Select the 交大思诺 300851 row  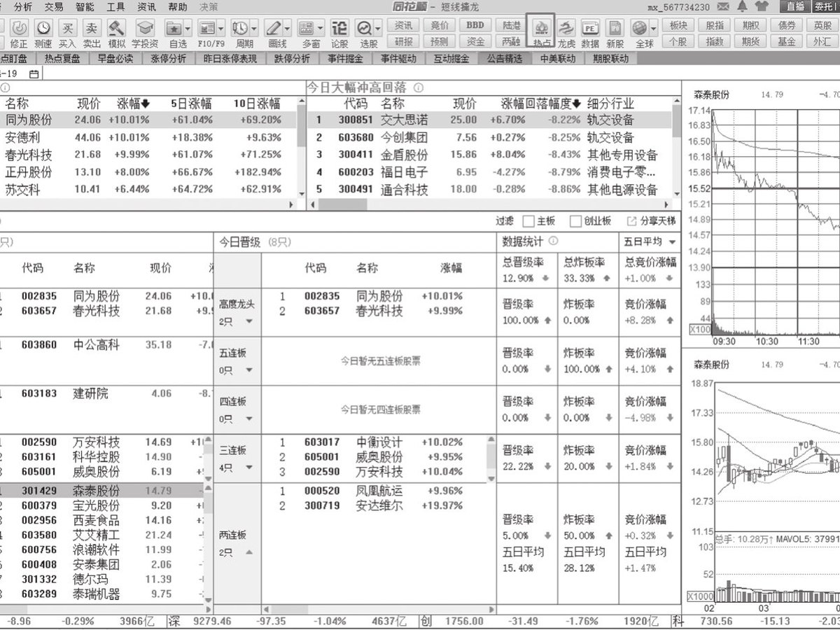[489, 120]
